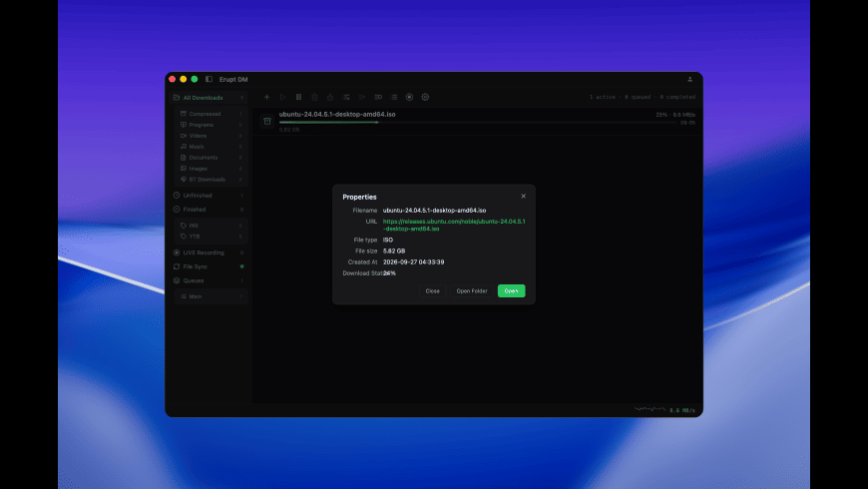Screen dimensions: 868x489
Task: Open the releases.ubuntu.com URL link
Action: (x=454, y=225)
